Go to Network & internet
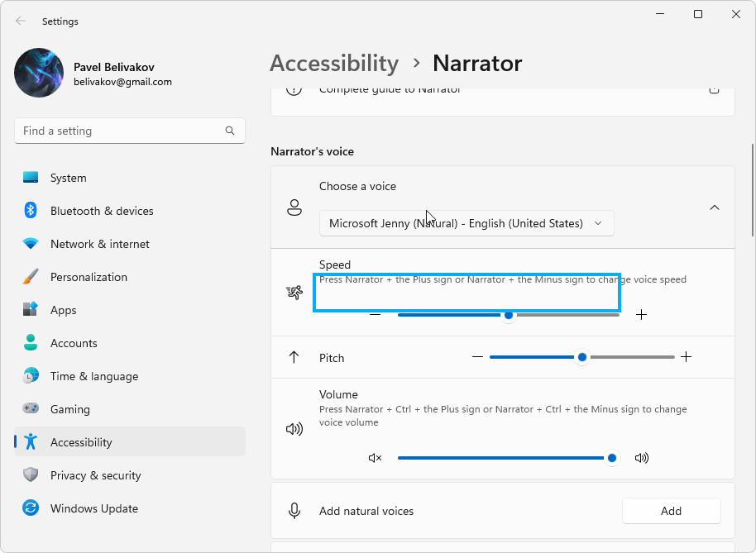This screenshot has width=756, height=553. coord(130,244)
